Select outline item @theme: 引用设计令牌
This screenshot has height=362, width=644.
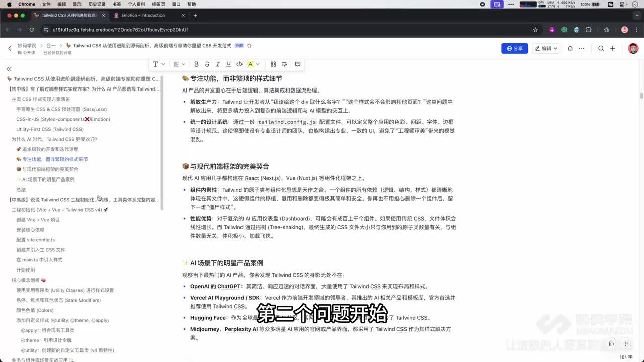[x=47, y=340]
